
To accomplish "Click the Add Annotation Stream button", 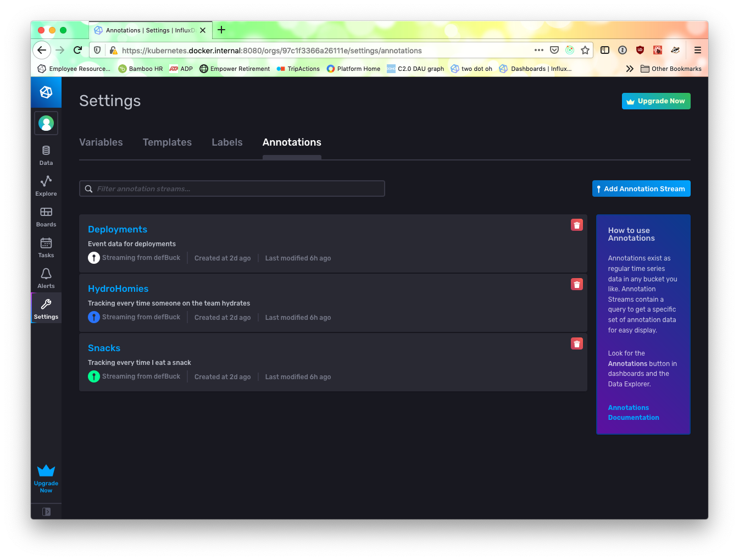I will [x=641, y=188].
